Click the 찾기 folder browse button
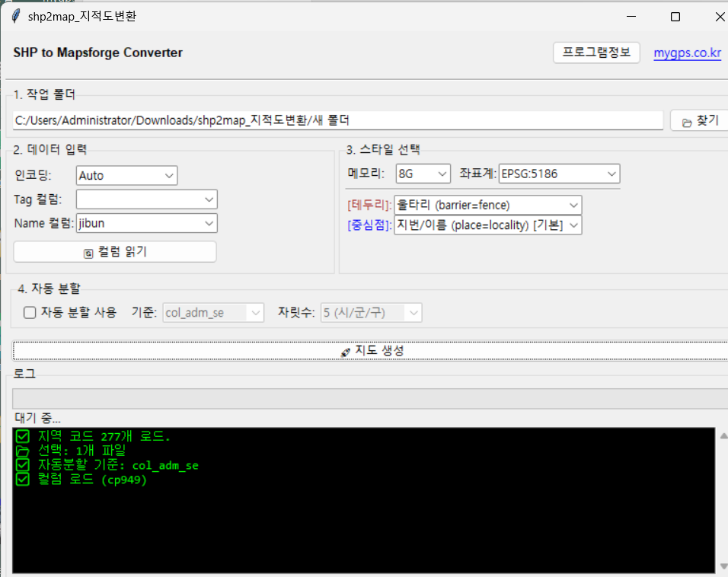 699,120
